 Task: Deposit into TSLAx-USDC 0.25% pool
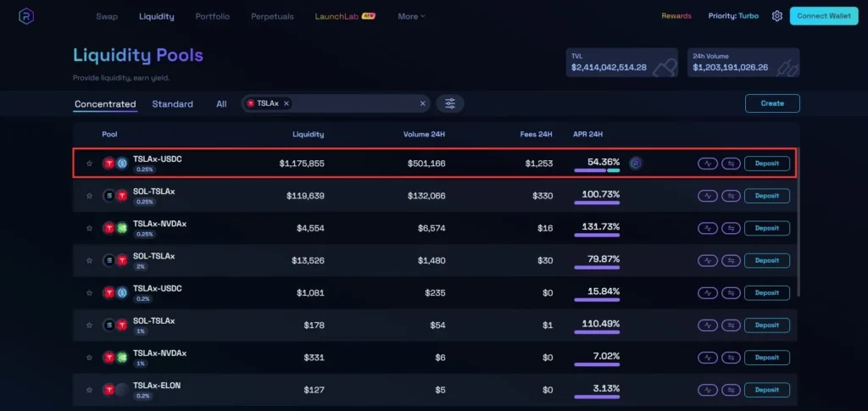766,164
